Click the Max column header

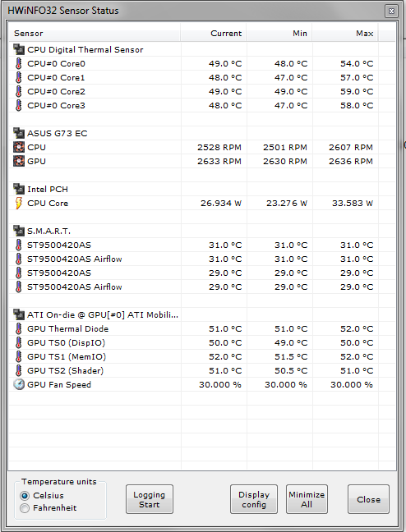point(345,33)
